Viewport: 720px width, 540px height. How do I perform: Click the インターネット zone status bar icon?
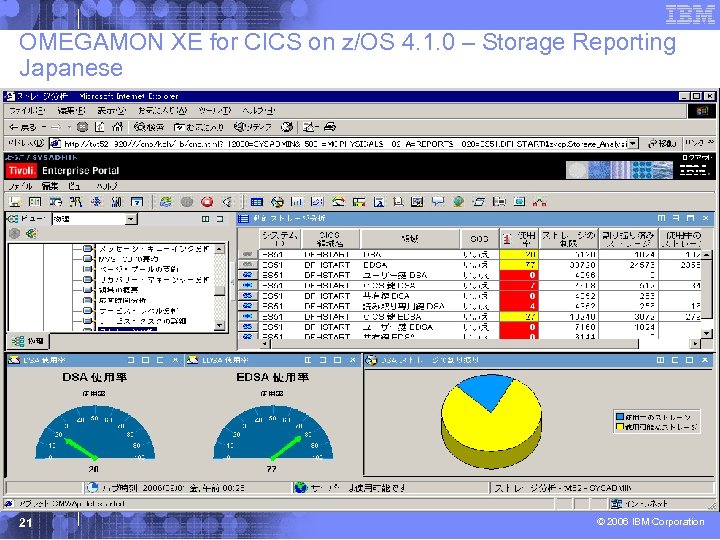(617, 504)
